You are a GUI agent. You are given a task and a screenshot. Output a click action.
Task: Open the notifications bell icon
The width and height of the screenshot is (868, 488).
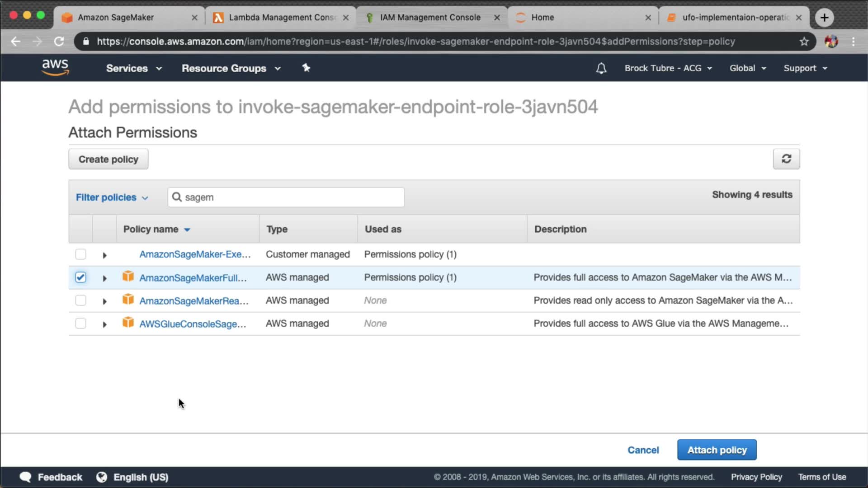click(x=601, y=68)
